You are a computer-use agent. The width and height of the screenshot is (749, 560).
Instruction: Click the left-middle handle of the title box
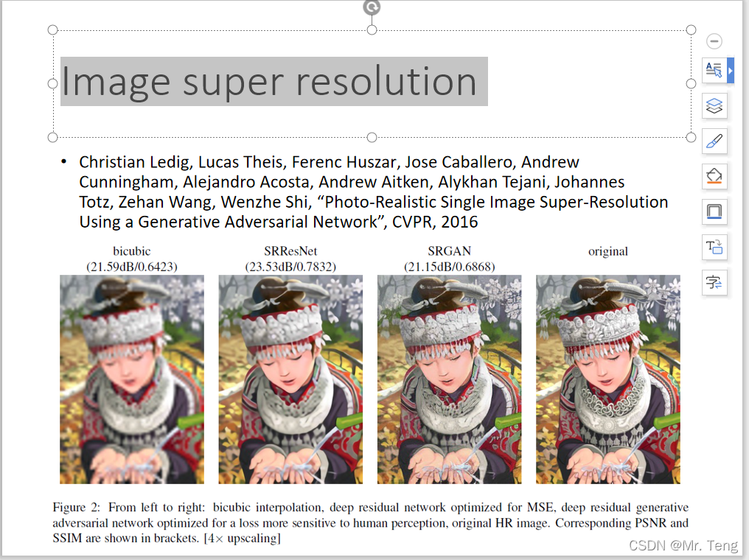coord(53,83)
